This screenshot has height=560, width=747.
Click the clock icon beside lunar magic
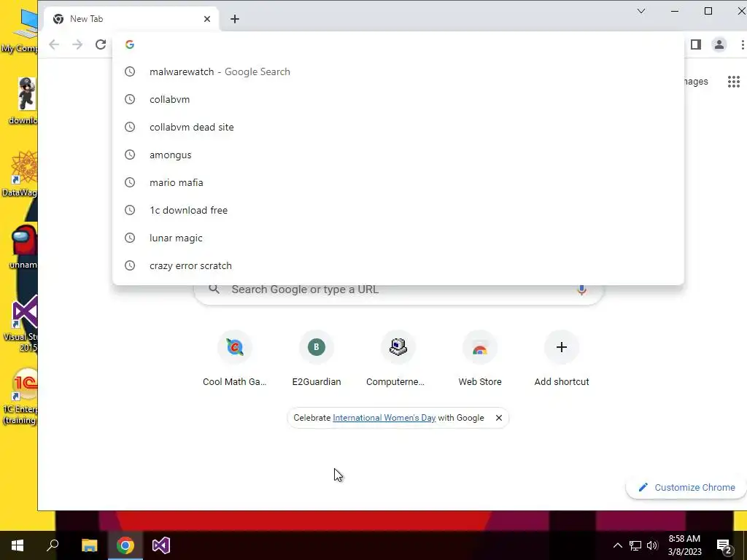pyautogui.click(x=130, y=238)
